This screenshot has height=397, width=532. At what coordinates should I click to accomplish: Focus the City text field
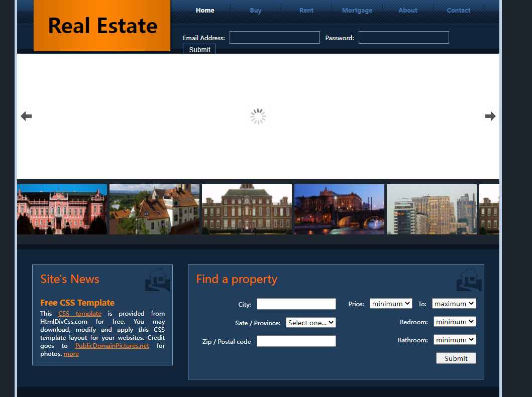296,304
